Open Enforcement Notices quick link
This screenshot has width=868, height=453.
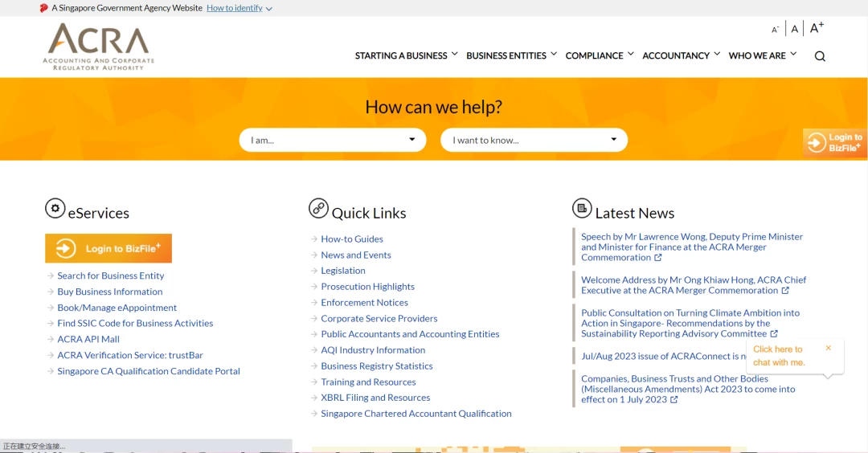click(x=364, y=303)
